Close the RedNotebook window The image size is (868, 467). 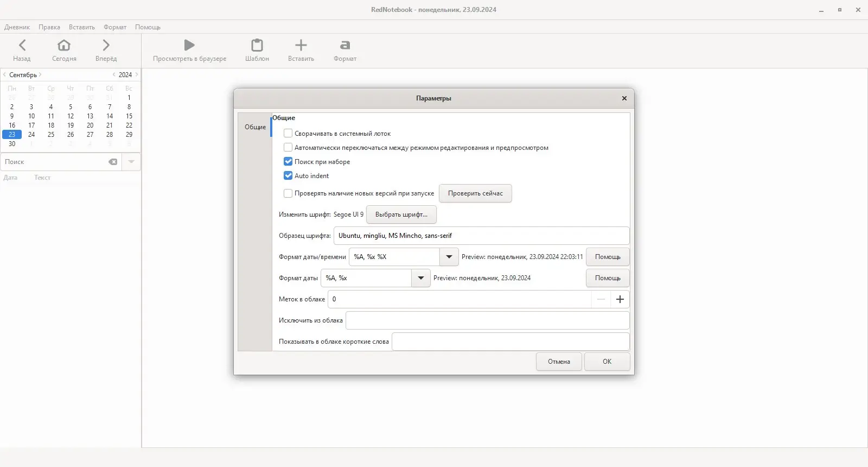click(x=858, y=10)
